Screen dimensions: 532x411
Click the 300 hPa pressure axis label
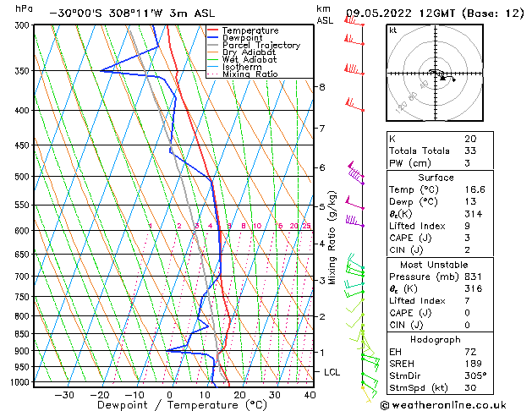coord(24,25)
